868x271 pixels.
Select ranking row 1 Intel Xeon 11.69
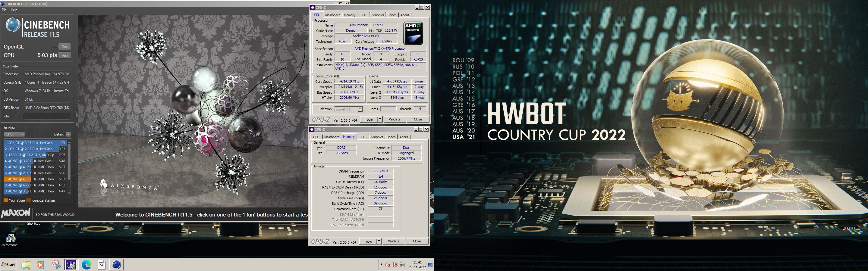35,143
